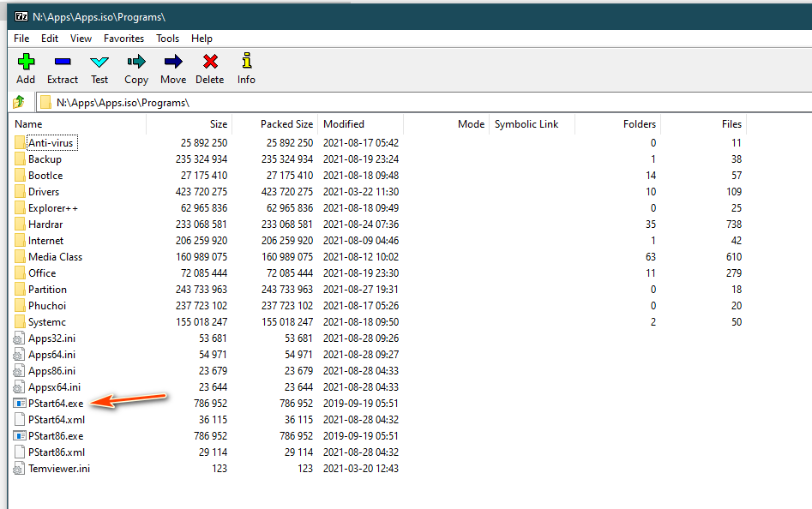Select the PStart64.xml file name
This screenshot has width=812, height=509.
(x=57, y=420)
